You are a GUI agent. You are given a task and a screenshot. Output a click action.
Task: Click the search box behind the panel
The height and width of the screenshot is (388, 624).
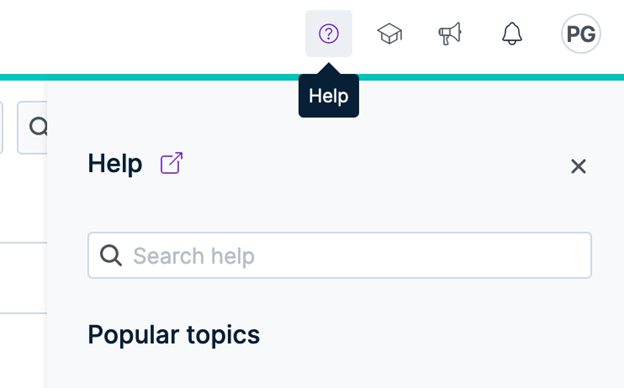32,127
